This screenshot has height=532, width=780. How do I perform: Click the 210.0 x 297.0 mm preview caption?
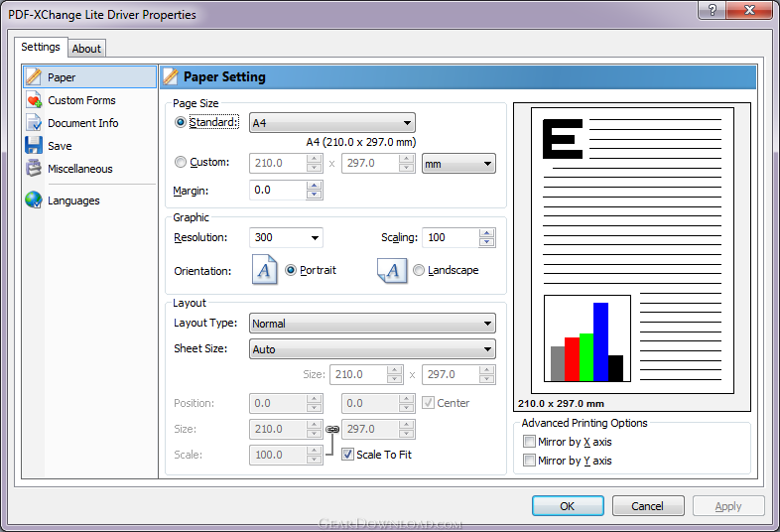561,404
